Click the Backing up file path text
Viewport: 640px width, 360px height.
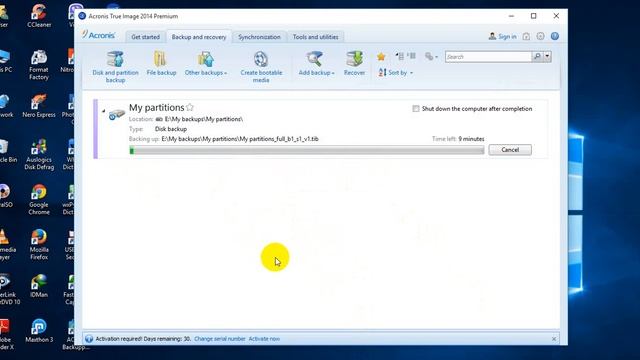point(240,139)
